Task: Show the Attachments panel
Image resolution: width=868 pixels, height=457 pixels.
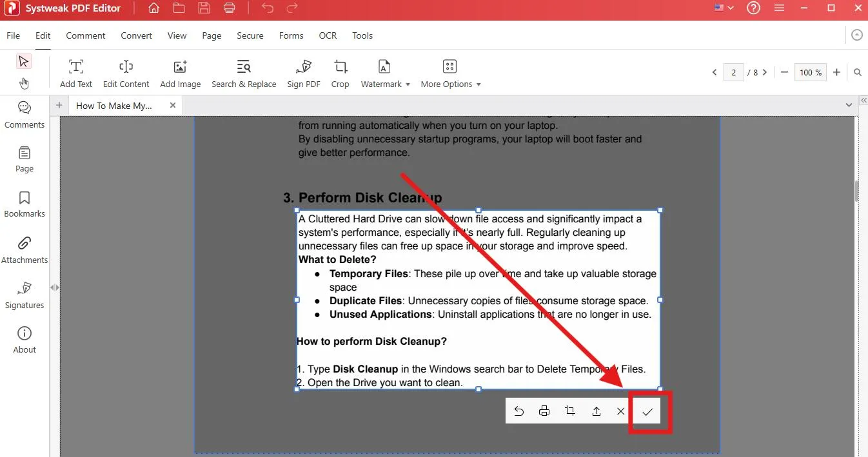Action: (24, 250)
